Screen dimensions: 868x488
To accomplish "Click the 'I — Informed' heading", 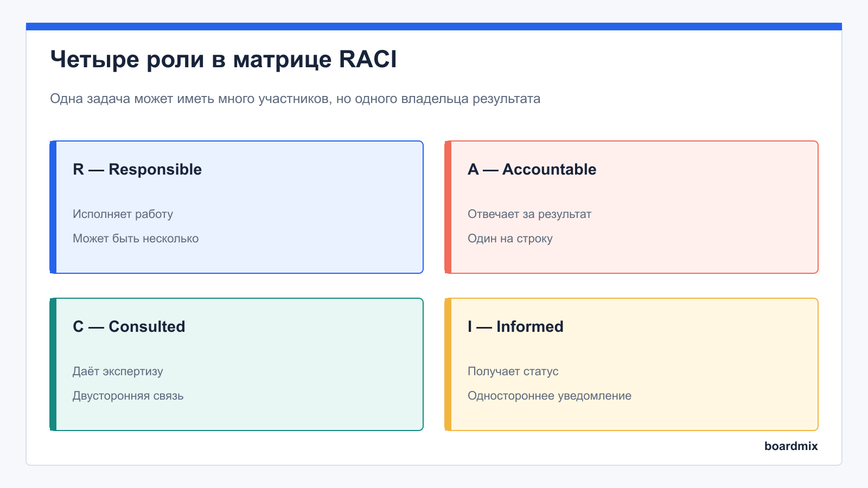I will coord(515,326).
